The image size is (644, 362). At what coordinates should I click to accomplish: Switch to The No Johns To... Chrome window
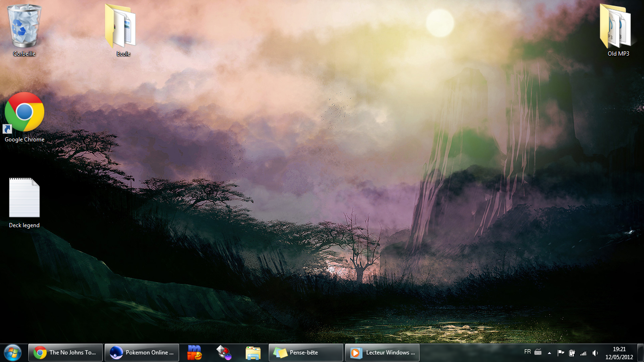66,353
